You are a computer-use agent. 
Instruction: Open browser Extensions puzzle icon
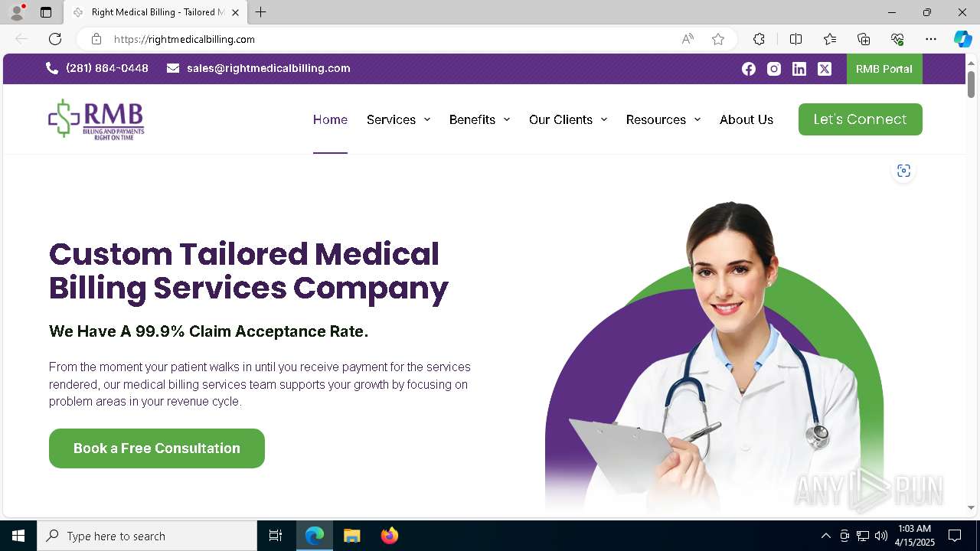pyautogui.click(x=759, y=39)
